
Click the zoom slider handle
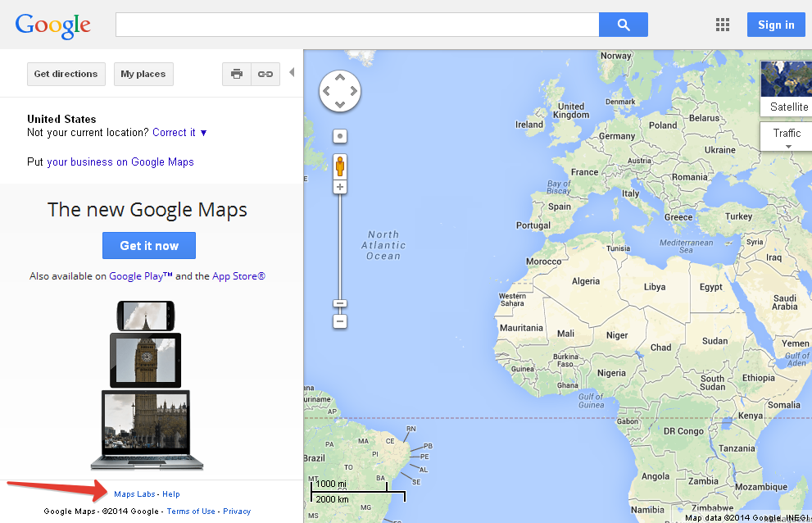point(340,303)
